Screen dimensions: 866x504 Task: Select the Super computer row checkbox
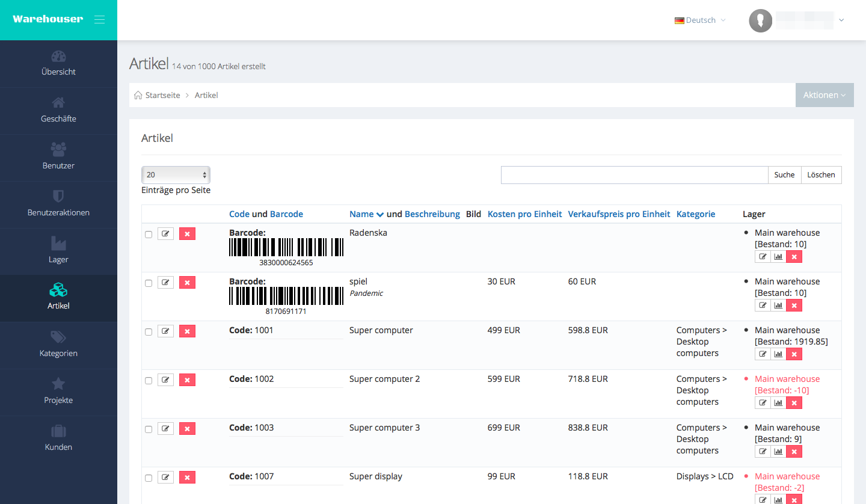149,332
